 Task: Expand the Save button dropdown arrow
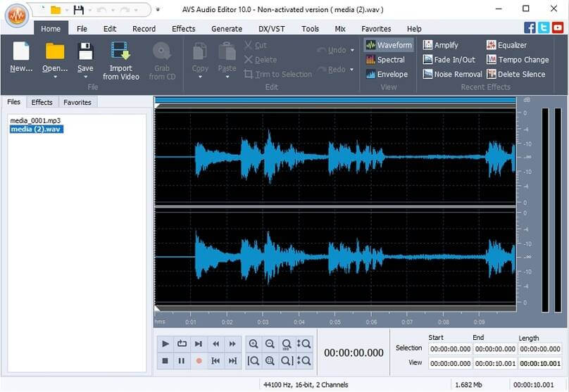[x=86, y=77]
